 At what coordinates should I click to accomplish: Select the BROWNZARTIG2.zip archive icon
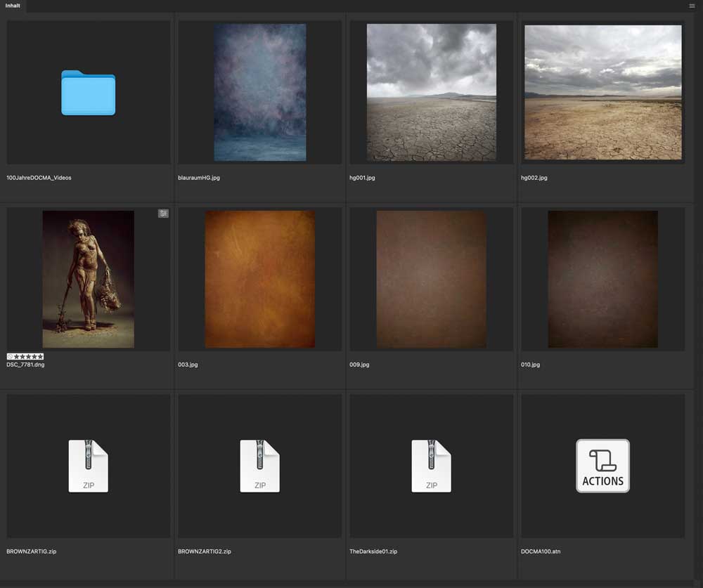tap(259, 466)
